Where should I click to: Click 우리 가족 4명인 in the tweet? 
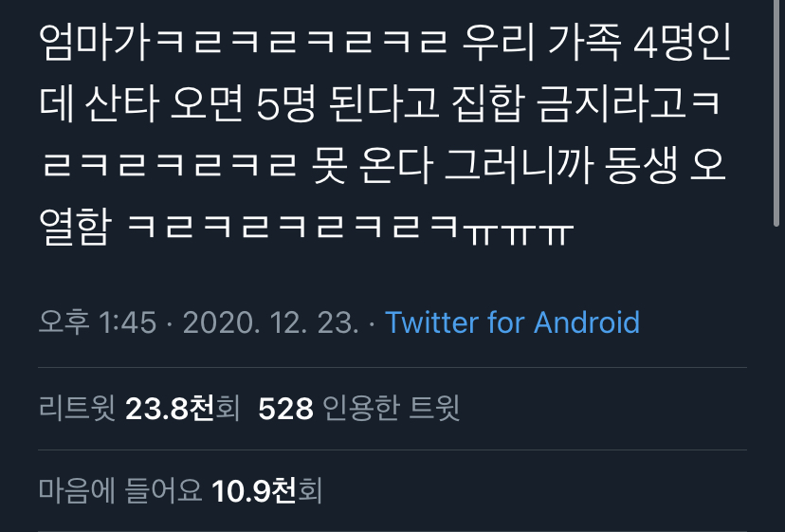(596, 43)
